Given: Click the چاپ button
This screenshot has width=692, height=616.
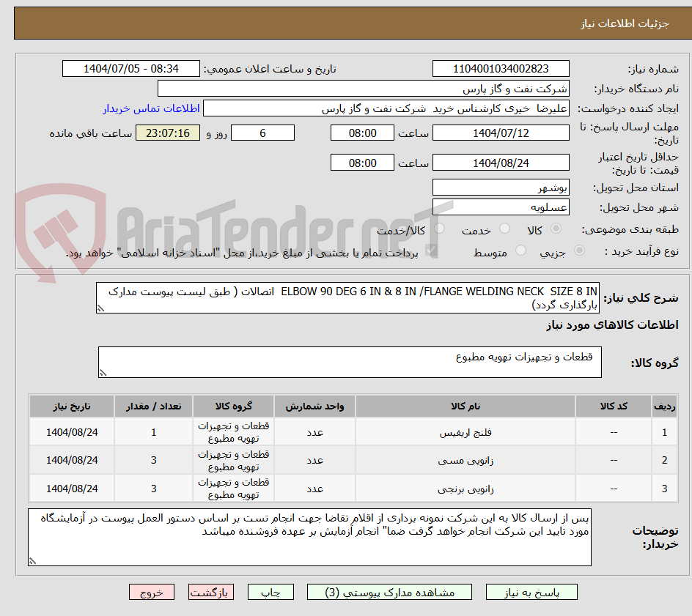Looking at the screenshot, I should tap(270, 592).
